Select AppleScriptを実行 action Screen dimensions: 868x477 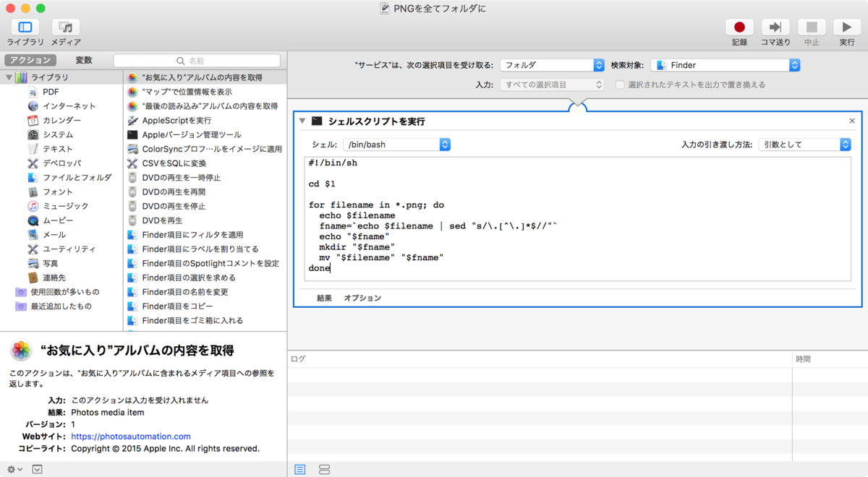(x=205, y=121)
